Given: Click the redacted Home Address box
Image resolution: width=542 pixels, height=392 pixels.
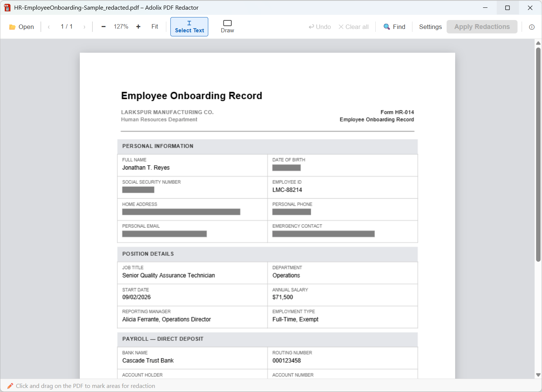Looking at the screenshot, I should (x=181, y=212).
